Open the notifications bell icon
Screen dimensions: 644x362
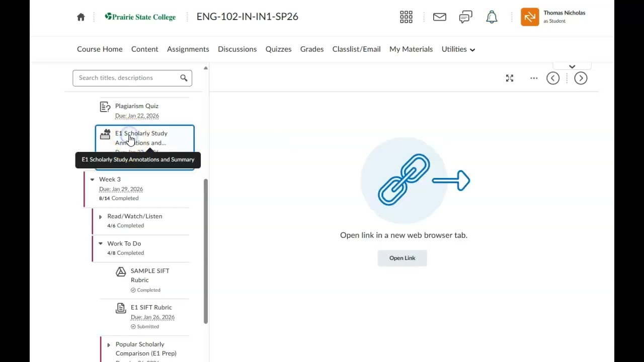coord(492,17)
